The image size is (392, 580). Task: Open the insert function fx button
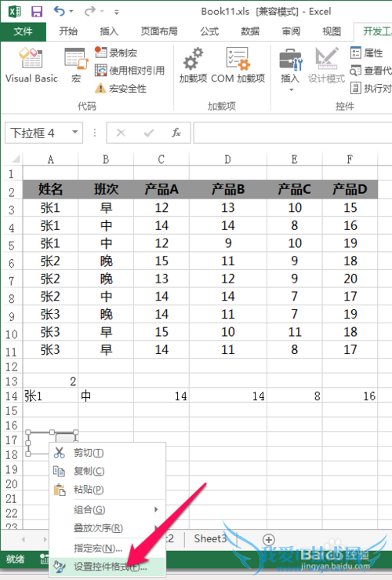(176, 133)
